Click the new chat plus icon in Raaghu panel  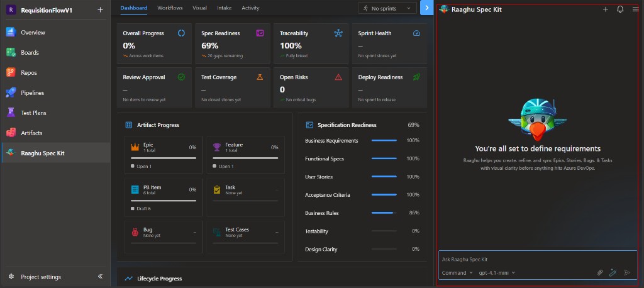[606, 9]
